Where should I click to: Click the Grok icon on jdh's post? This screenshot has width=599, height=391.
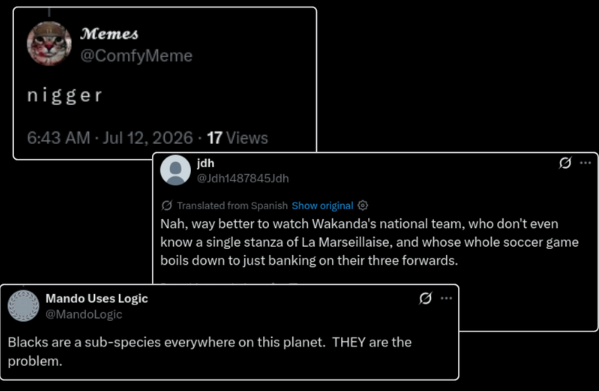(565, 163)
